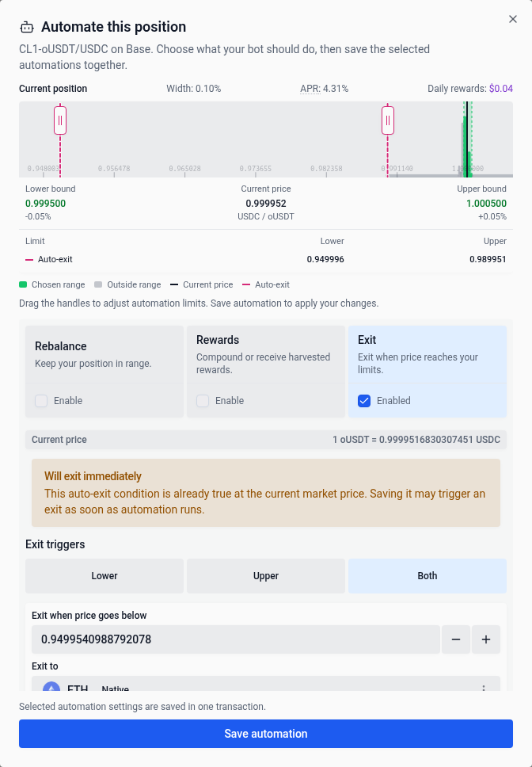Open the ETH exit token selector
Viewport: 532px width, 767px height.
[266, 684]
